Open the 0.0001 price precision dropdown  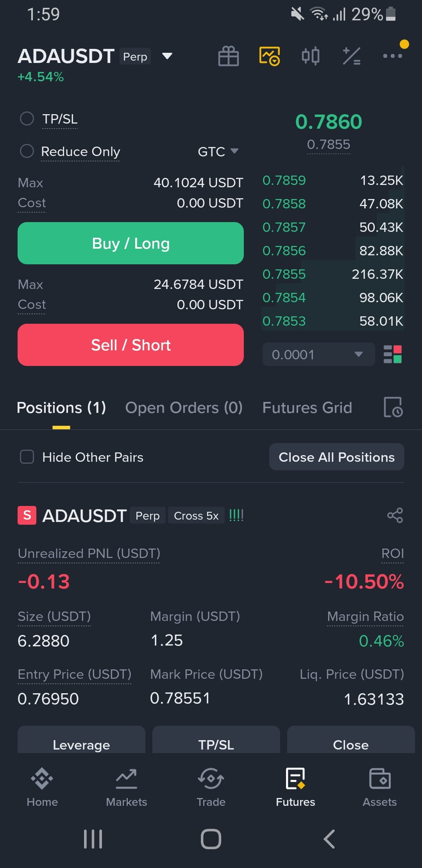318,354
